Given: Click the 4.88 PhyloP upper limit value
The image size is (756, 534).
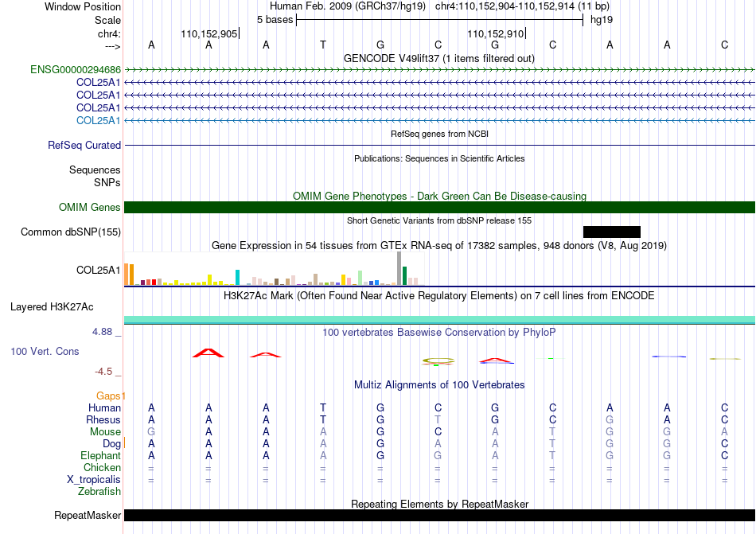Looking at the screenshot, I should 103,332.
